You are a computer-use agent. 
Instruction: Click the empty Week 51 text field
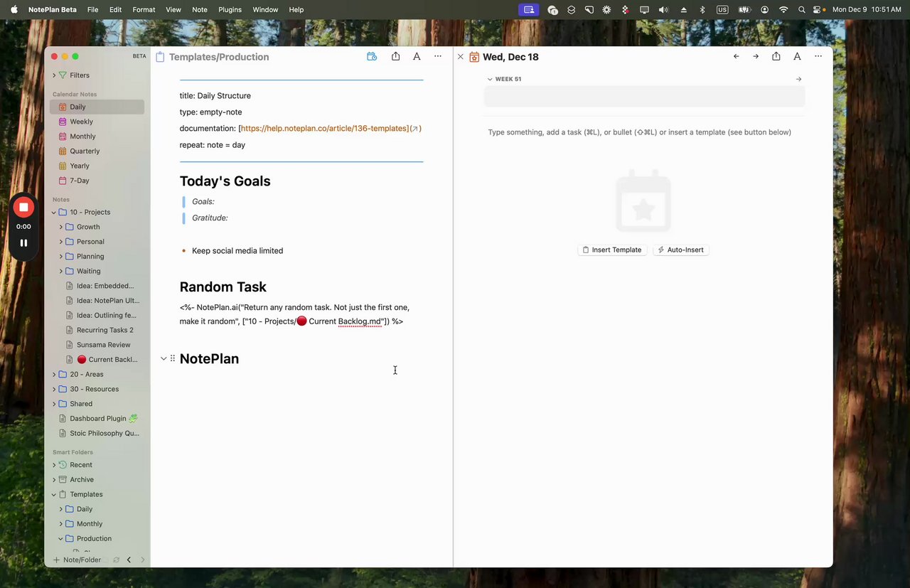644,97
